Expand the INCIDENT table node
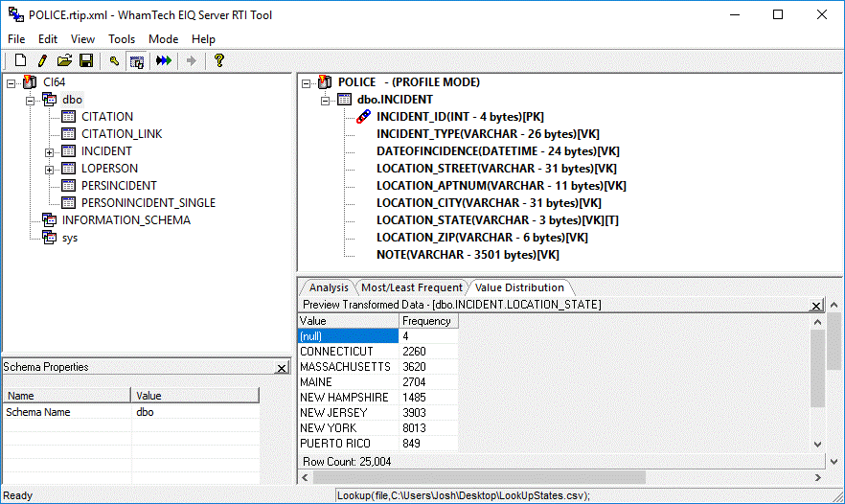This screenshot has height=504, width=845. click(50, 152)
